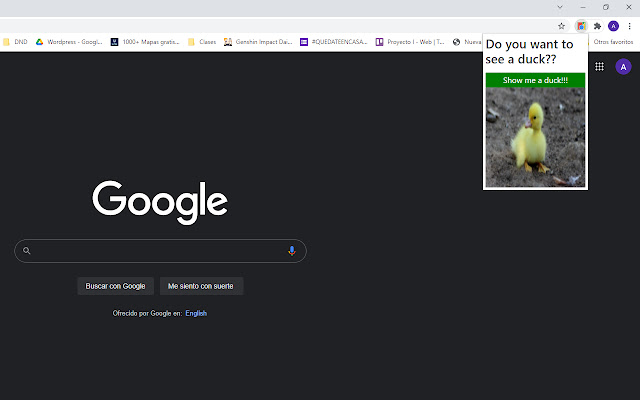Open the tab search dropdown chevron
This screenshot has width=640, height=400.
560,7
